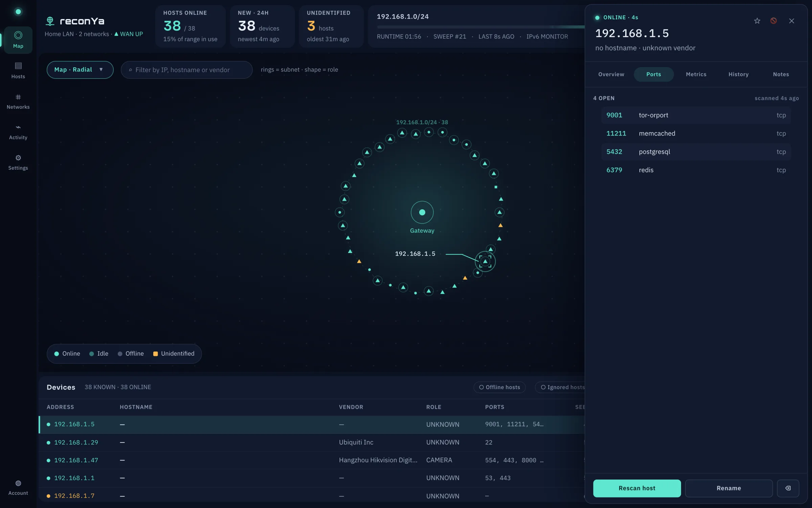Switch to the Overview tab
Viewport: 812px width, 508px height.
pyautogui.click(x=611, y=74)
